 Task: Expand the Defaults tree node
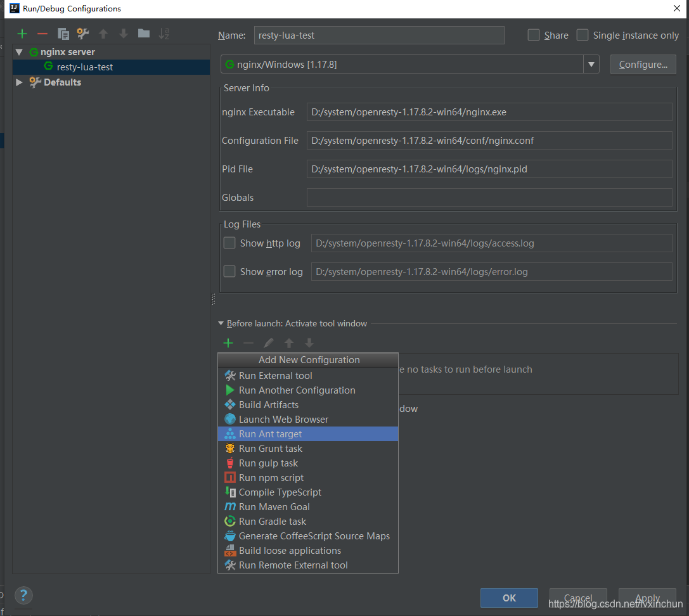pos(19,82)
